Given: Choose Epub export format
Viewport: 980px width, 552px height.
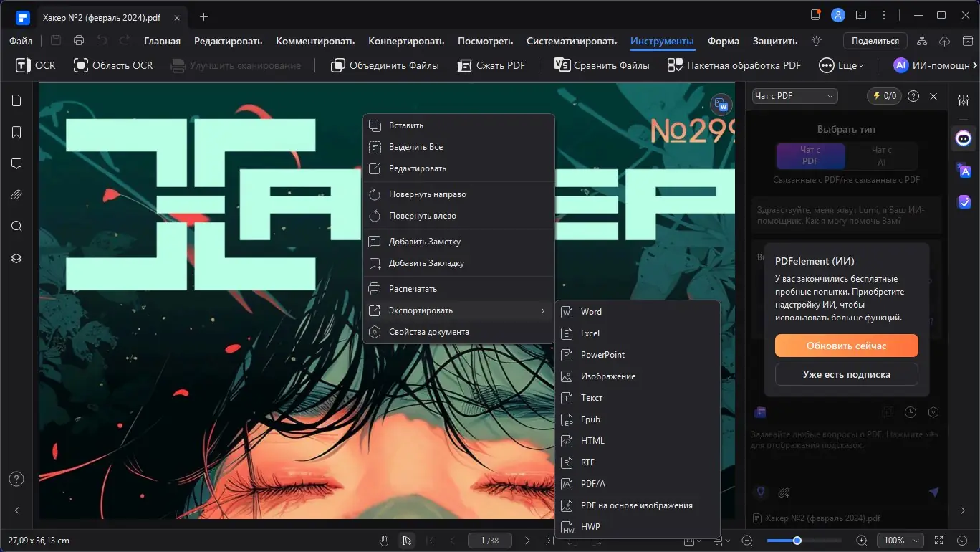Looking at the screenshot, I should pos(638,419).
